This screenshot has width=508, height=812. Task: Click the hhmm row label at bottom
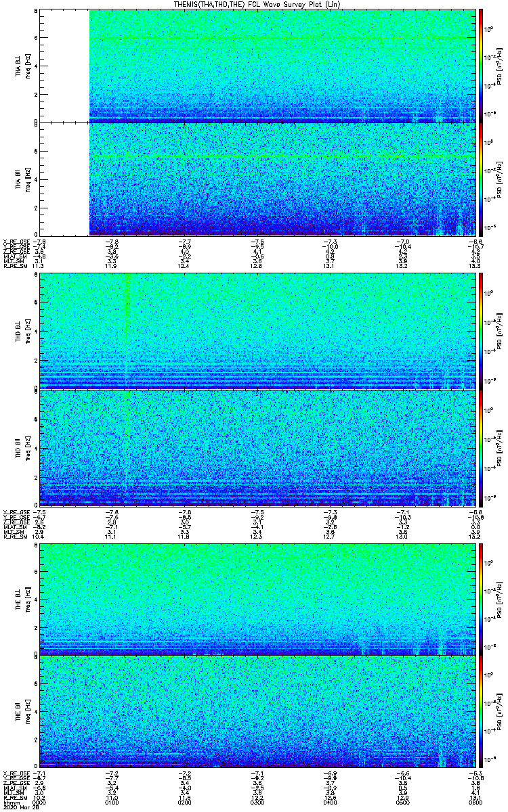tap(10, 802)
